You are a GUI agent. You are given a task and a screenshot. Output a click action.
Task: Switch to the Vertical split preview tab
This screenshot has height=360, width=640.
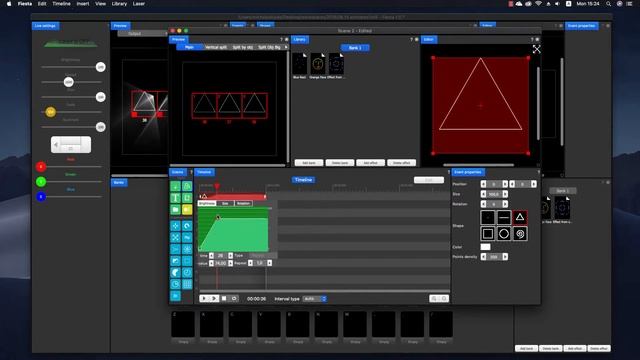pos(216,47)
